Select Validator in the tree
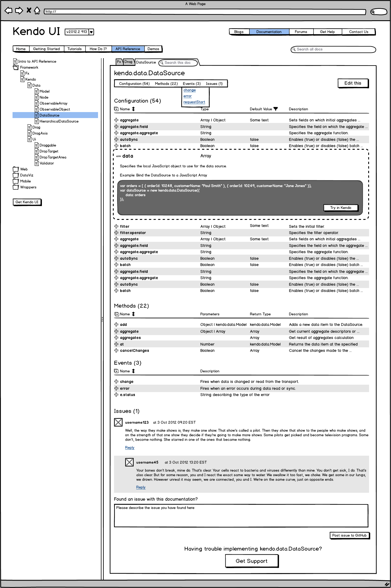Screen dimensions: 391x588 point(47,163)
